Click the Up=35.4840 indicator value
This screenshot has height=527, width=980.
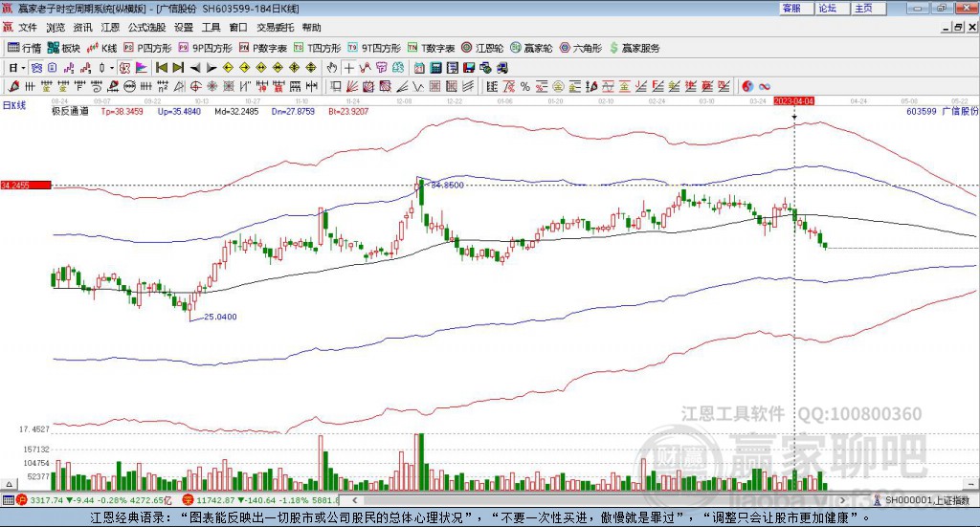point(179,111)
